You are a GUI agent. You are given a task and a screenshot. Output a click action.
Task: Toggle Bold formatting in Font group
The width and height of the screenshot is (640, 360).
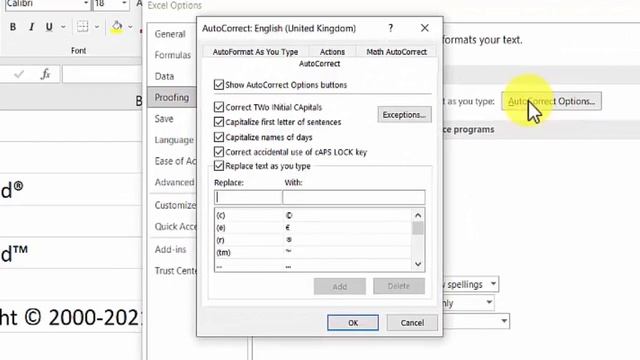point(13,27)
